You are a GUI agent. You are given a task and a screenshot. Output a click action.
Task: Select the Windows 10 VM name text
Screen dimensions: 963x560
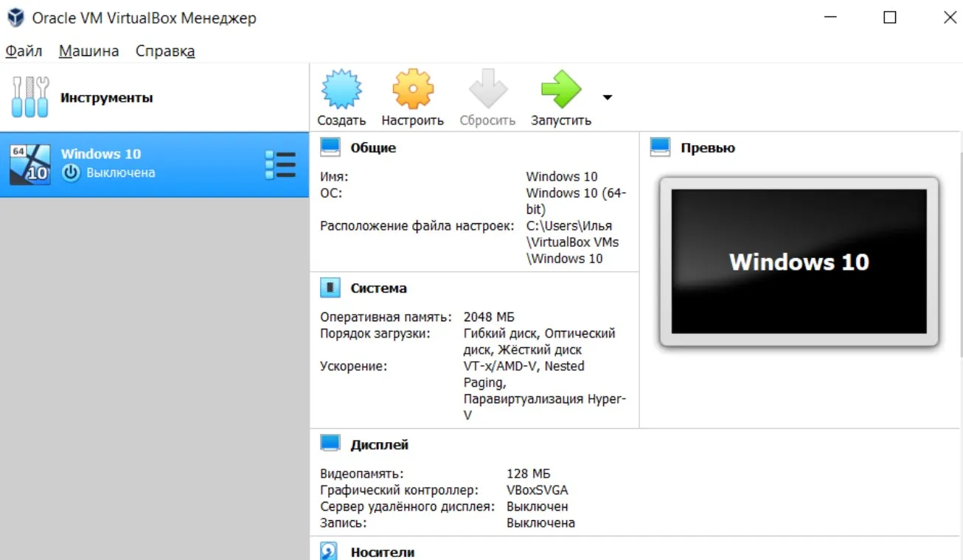point(101,154)
